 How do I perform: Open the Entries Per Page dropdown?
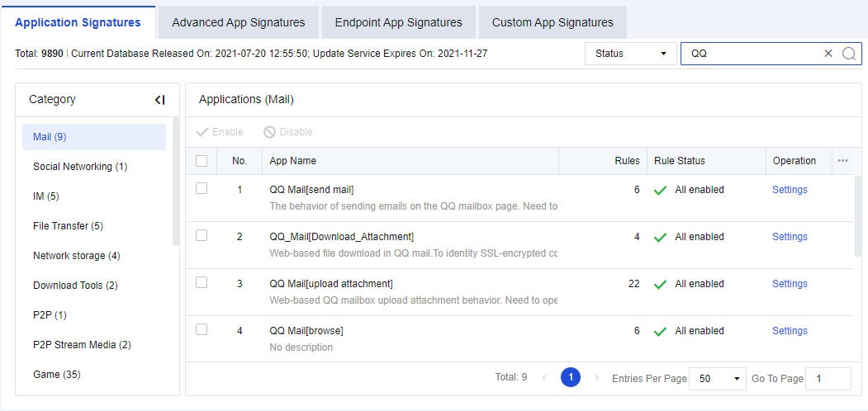(x=717, y=379)
